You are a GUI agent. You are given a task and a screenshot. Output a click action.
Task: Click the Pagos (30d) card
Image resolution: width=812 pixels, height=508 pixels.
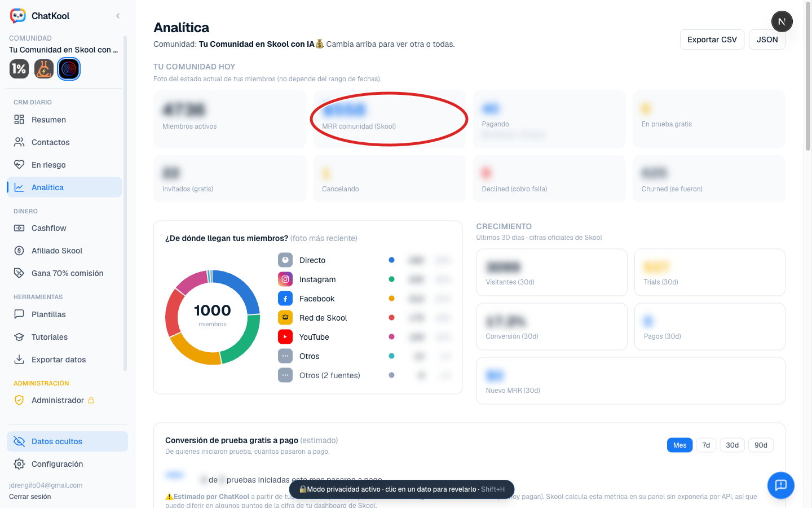710,327
